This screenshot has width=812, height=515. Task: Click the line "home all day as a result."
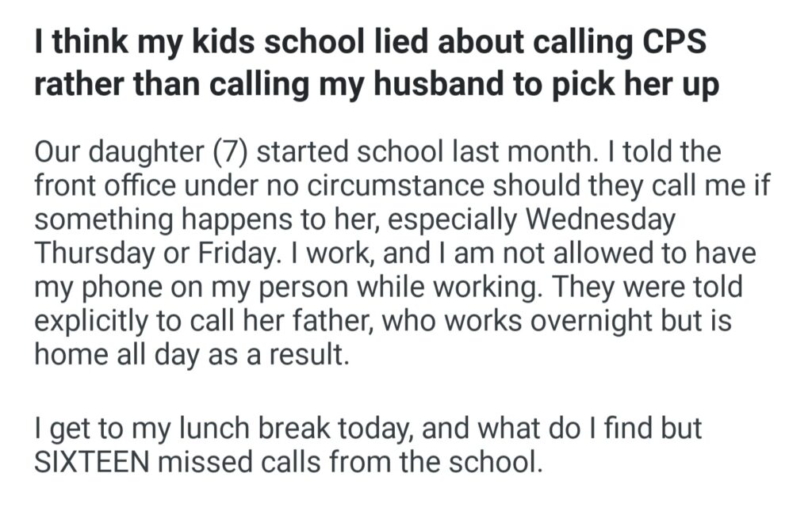tap(191, 354)
